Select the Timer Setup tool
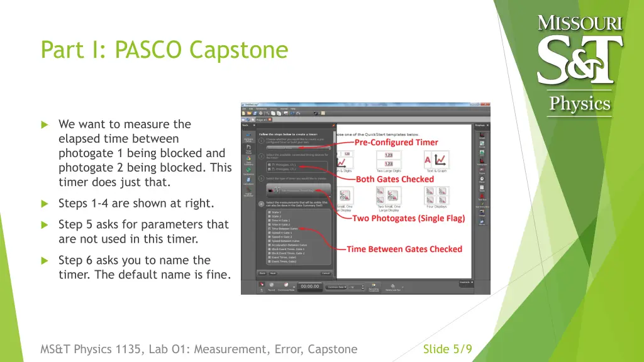This screenshot has height=362, width=644. 248,149
